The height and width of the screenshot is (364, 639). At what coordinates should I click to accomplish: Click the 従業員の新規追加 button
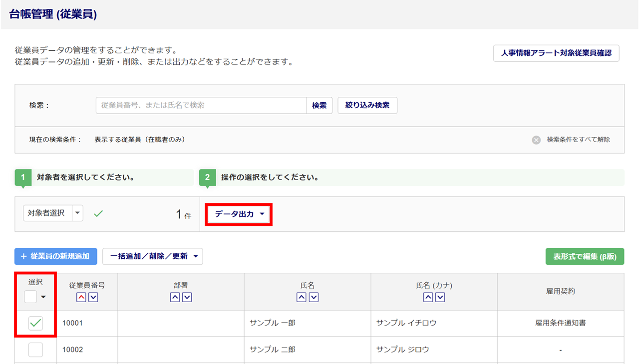click(x=56, y=256)
